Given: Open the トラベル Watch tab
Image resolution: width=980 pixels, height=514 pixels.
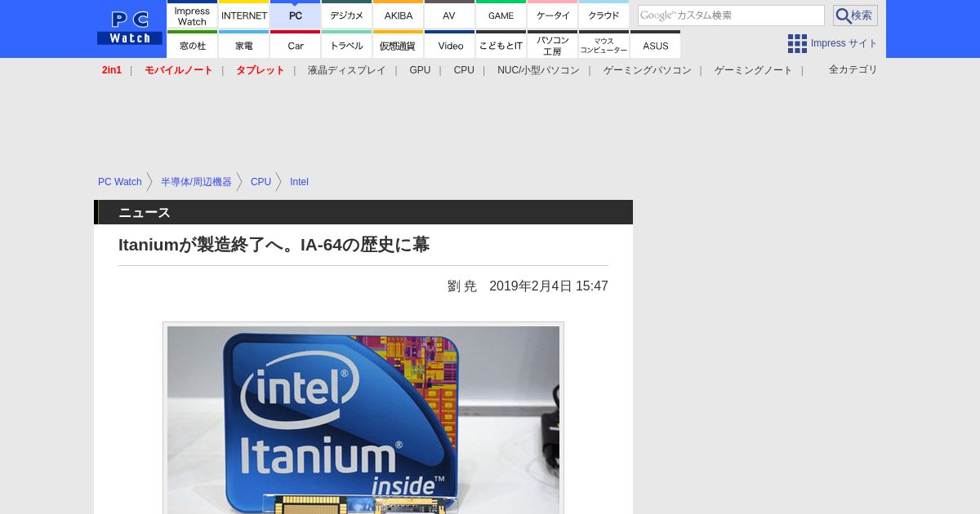Looking at the screenshot, I should pyautogui.click(x=346, y=44).
